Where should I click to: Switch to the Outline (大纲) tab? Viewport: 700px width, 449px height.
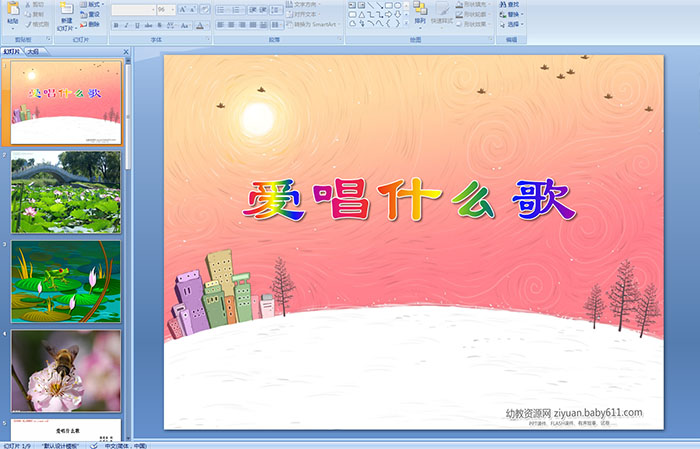click(34, 50)
